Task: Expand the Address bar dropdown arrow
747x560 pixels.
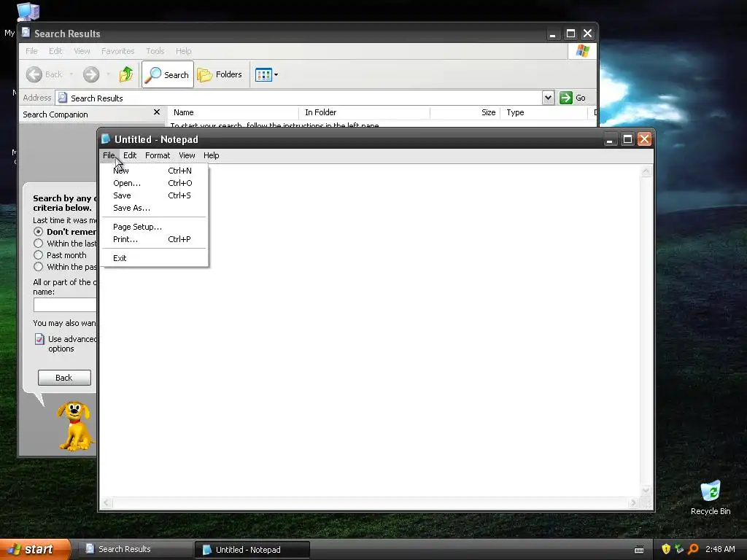Action: coord(548,98)
